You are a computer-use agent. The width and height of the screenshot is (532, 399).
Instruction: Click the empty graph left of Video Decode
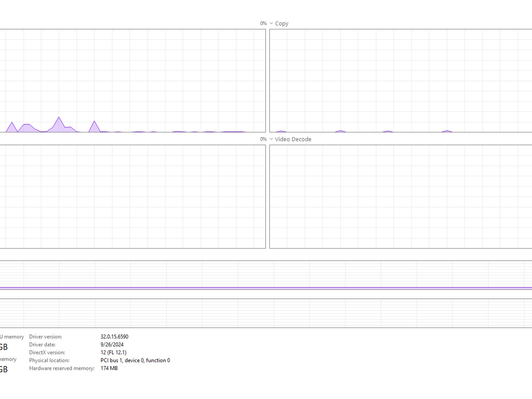(133, 197)
